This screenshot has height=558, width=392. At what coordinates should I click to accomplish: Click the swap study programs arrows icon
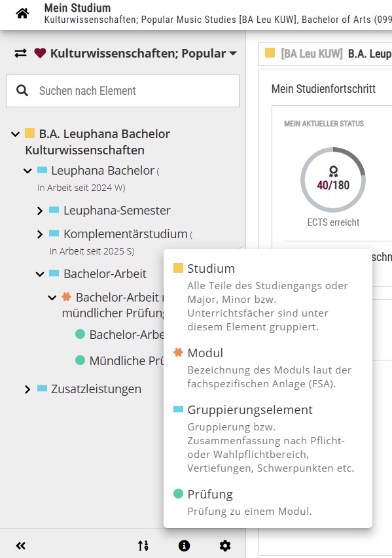19,54
